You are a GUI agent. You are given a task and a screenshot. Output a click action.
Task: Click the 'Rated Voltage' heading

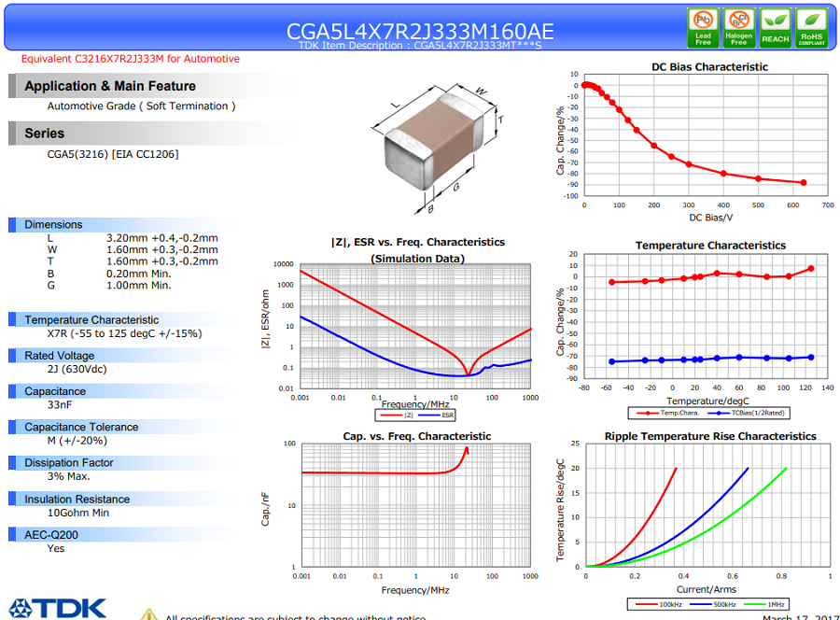click(x=60, y=356)
